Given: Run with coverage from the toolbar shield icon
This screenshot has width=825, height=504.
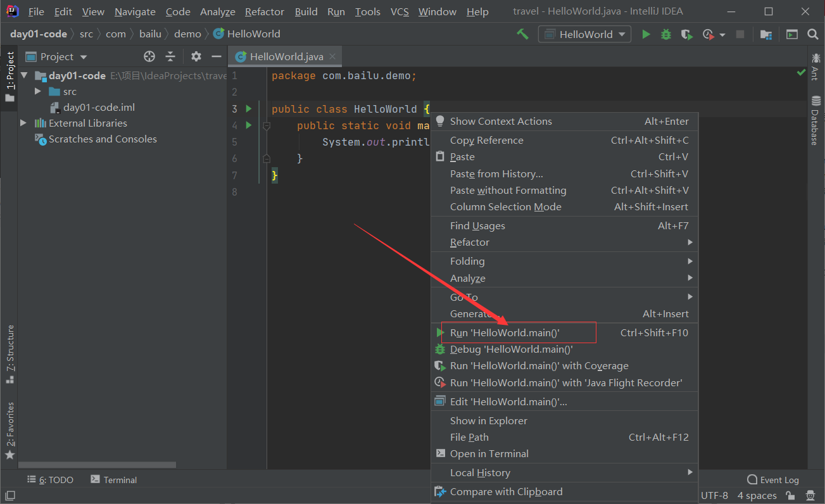Looking at the screenshot, I should tap(686, 34).
